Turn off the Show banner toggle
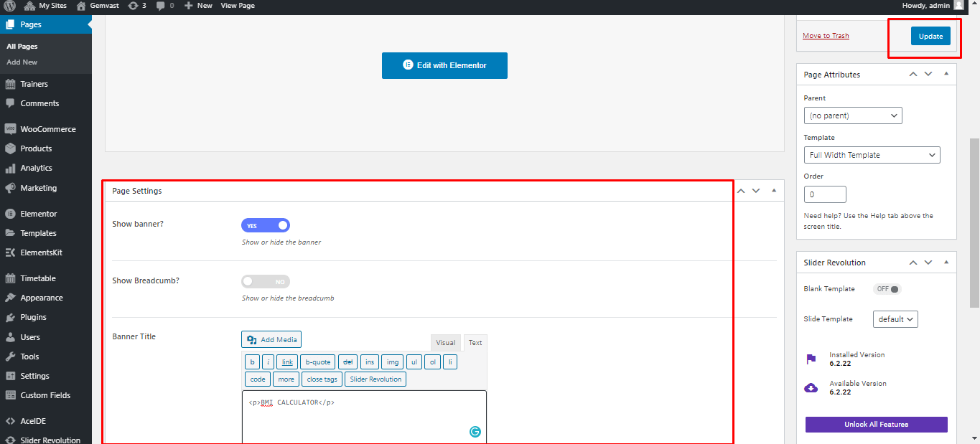Viewport: 980px width, 444px height. point(266,225)
